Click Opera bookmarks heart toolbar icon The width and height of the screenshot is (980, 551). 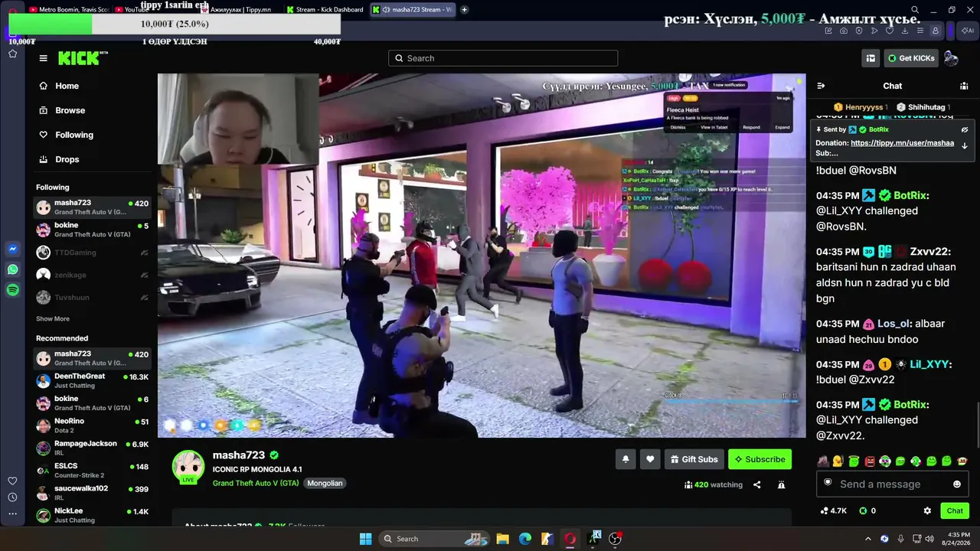coord(890,31)
